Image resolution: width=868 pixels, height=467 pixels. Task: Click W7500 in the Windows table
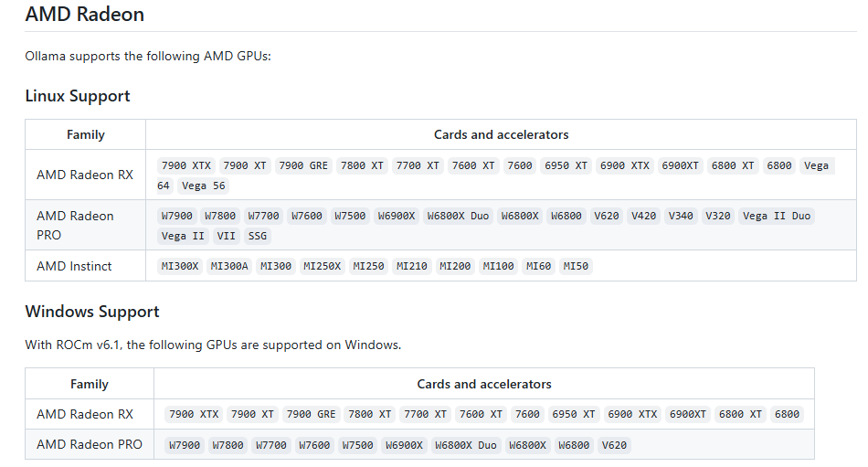[357, 445]
